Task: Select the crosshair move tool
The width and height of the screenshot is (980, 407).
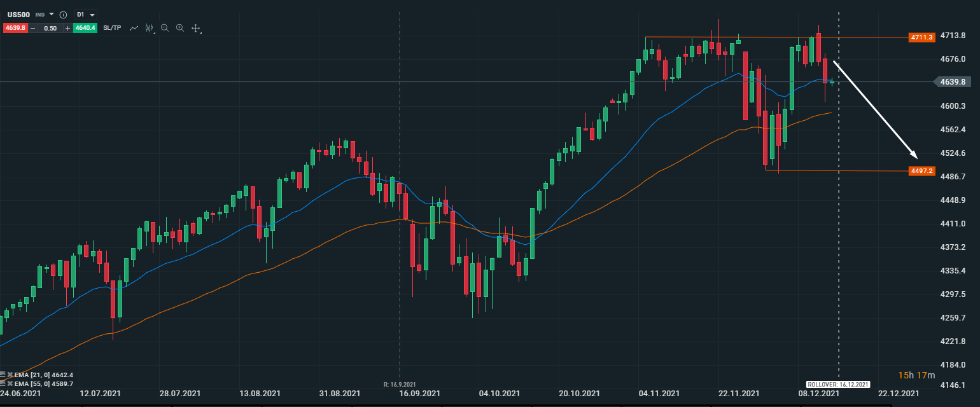Action: coord(196,28)
